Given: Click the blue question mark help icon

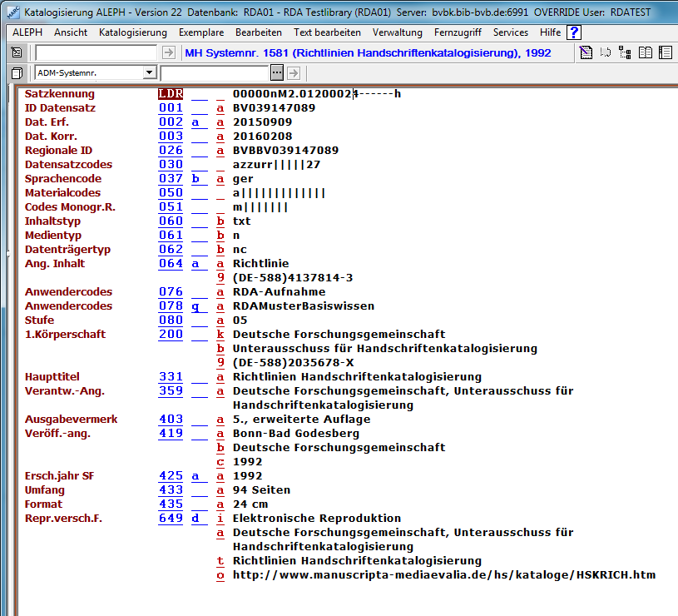Looking at the screenshot, I should tap(574, 32).
